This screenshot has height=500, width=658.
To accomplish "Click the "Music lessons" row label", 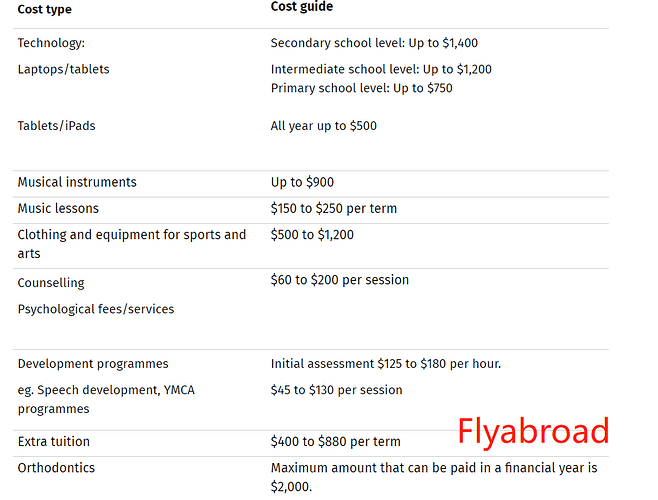I will (58, 209).
